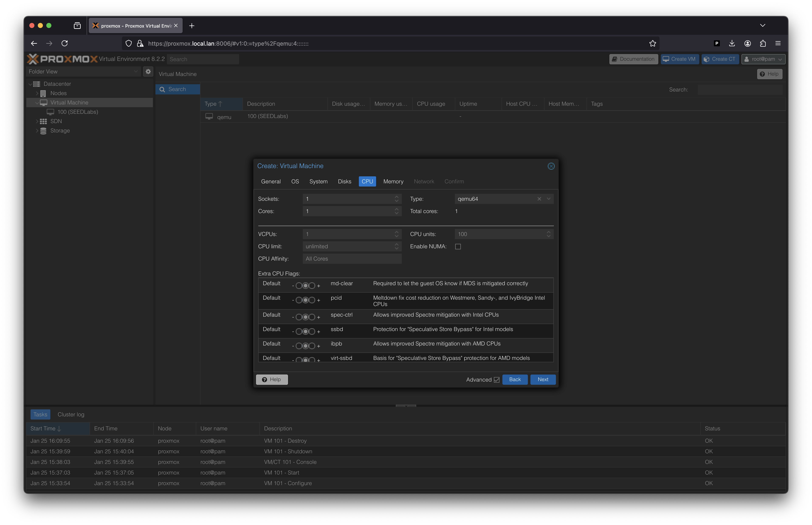The width and height of the screenshot is (812, 525).
Task: Click the Next button in dialog
Action: point(543,379)
